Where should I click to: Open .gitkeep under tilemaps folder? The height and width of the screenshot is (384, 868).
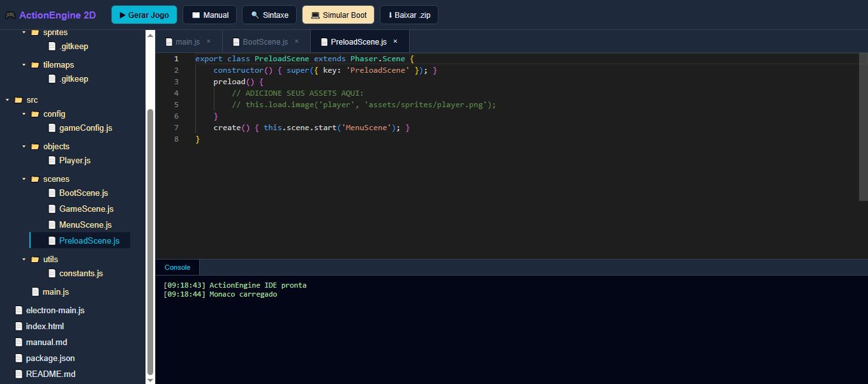pos(73,78)
